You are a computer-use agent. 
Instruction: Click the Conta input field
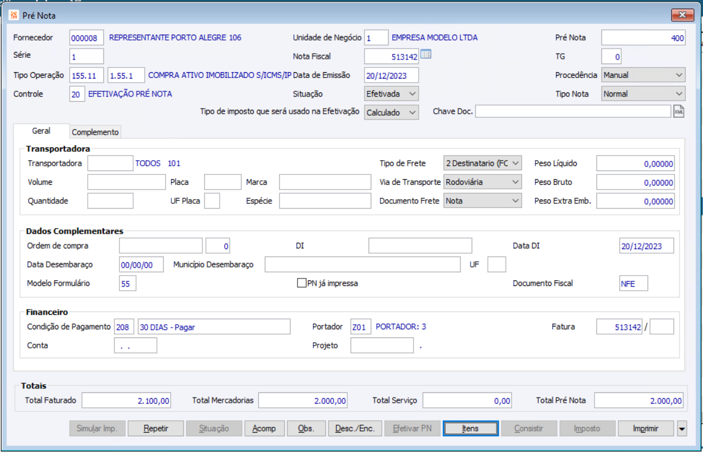click(136, 346)
